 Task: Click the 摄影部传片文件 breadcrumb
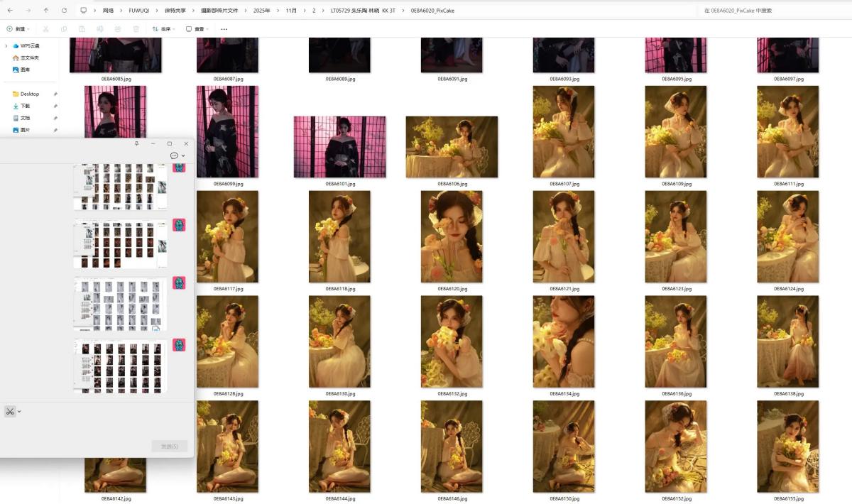(x=219, y=11)
